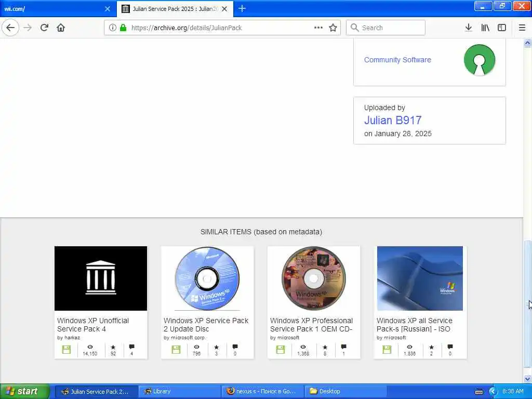Open the browser home page
Image resolution: width=532 pixels, height=399 pixels.
[61, 28]
